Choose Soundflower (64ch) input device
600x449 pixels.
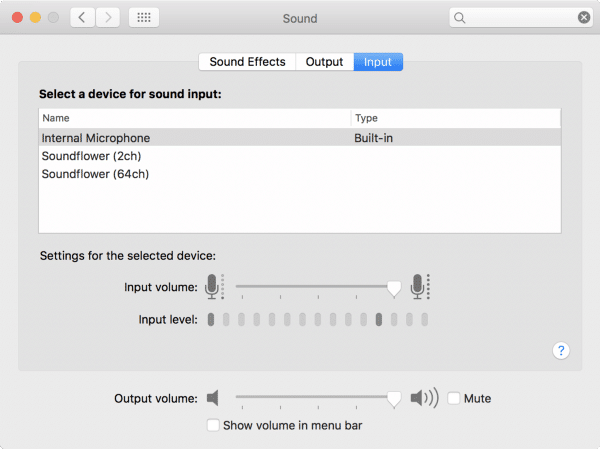pyautogui.click(x=300, y=174)
